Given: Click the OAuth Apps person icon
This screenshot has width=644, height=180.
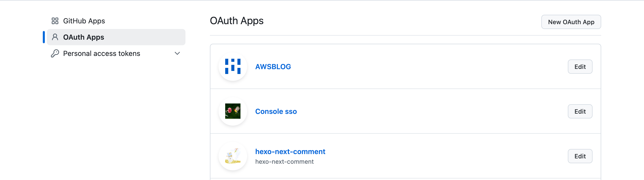Looking at the screenshot, I should 55,37.
